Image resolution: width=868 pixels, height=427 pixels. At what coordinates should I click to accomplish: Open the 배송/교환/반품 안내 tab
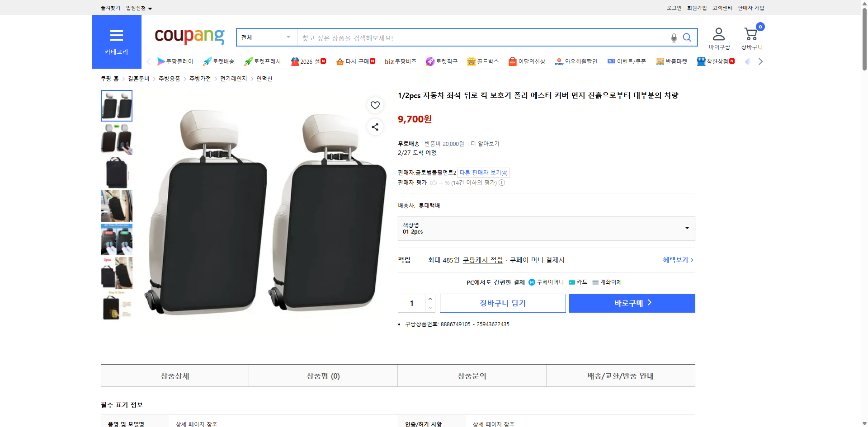click(620, 375)
